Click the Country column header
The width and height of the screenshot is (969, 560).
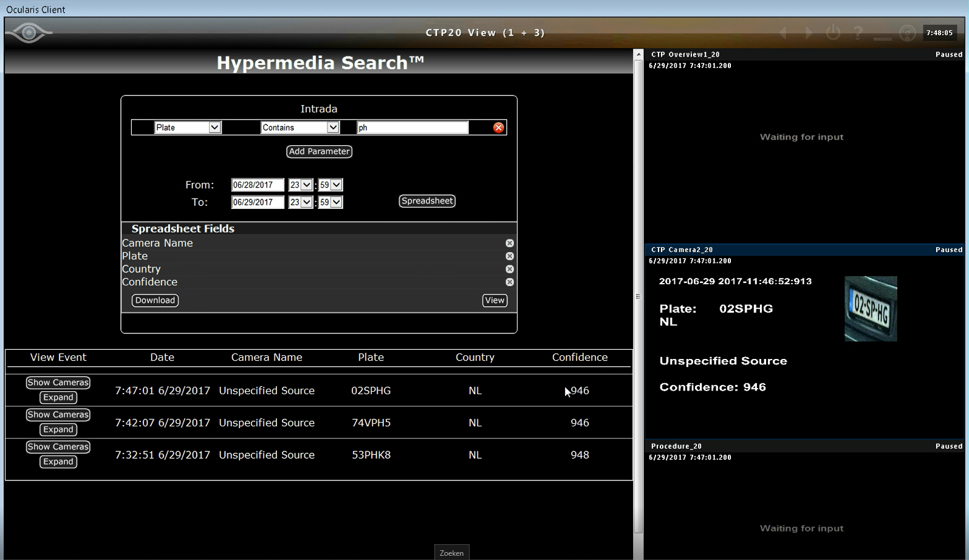tap(475, 357)
